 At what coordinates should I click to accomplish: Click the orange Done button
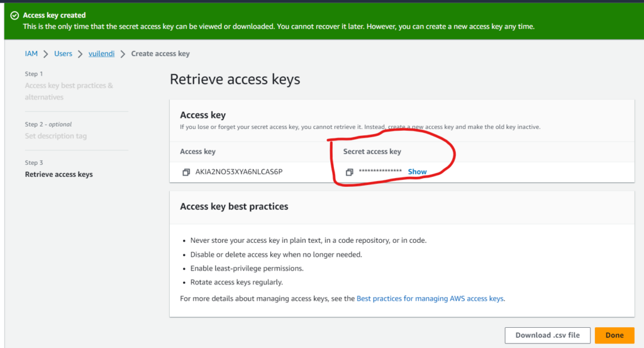(x=614, y=335)
